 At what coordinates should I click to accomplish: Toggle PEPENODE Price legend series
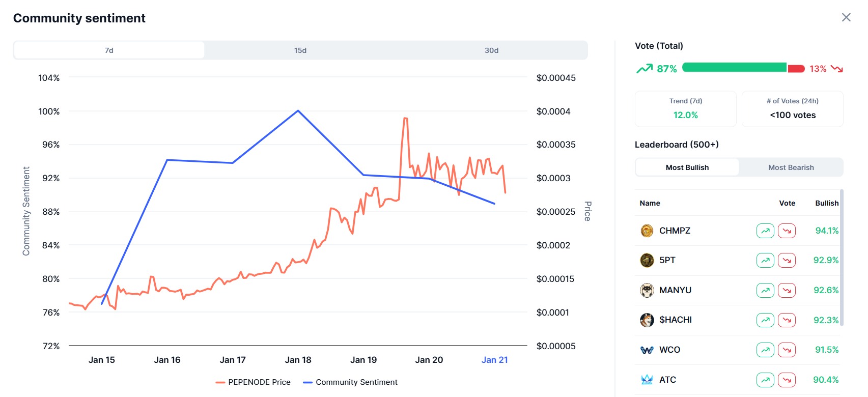point(253,382)
